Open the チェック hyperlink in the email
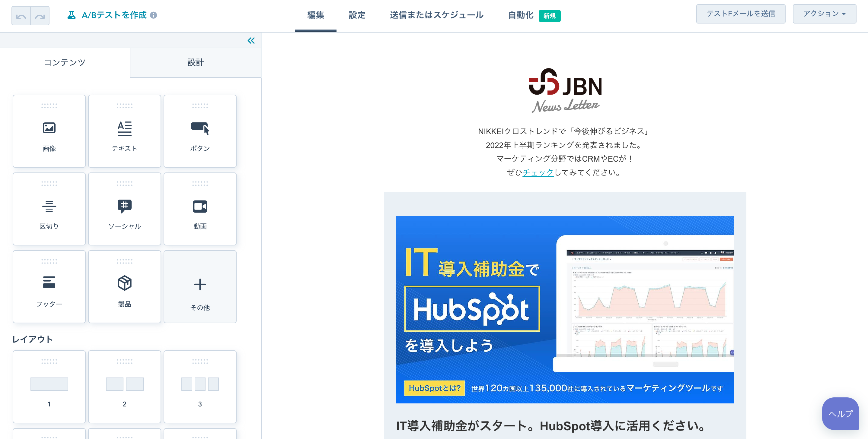Image resolution: width=868 pixels, height=439 pixels. [x=538, y=172]
